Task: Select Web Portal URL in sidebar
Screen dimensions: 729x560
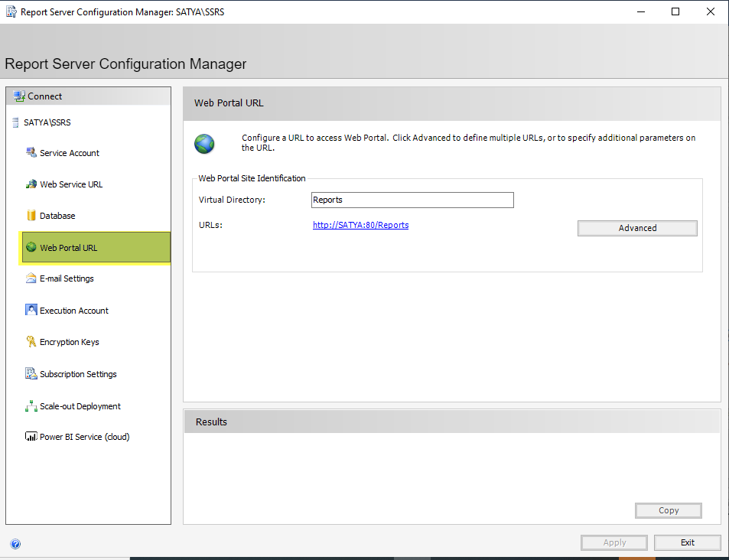Action: pyautogui.click(x=69, y=248)
